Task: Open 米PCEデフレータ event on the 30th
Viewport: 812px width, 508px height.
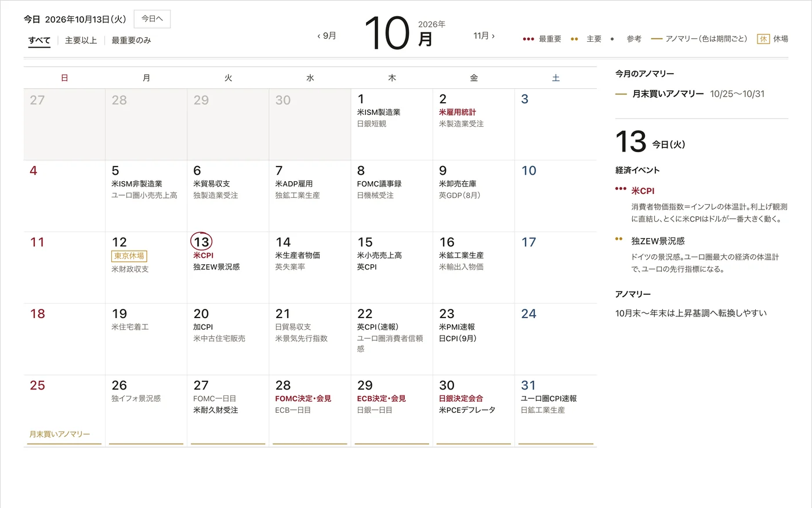Action: [x=467, y=410]
